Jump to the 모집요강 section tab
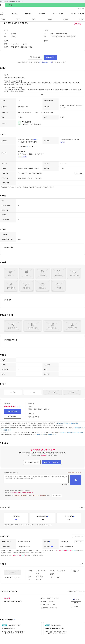 (x=2, y=19)
